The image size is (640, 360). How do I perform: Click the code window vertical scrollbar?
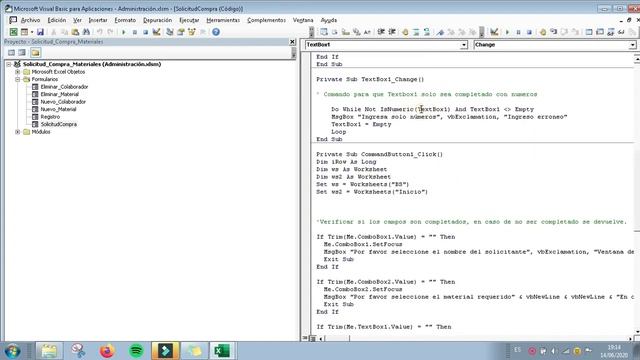(x=637, y=196)
